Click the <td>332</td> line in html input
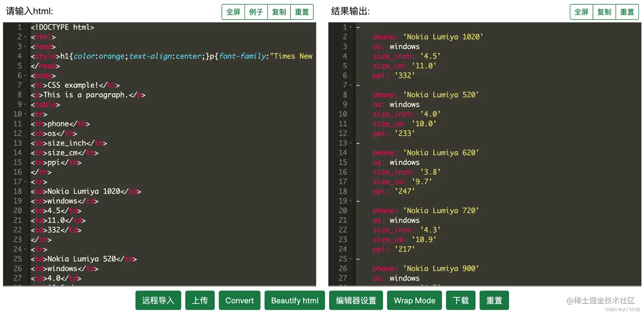This screenshot has width=644, height=314. (x=56, y=230)
